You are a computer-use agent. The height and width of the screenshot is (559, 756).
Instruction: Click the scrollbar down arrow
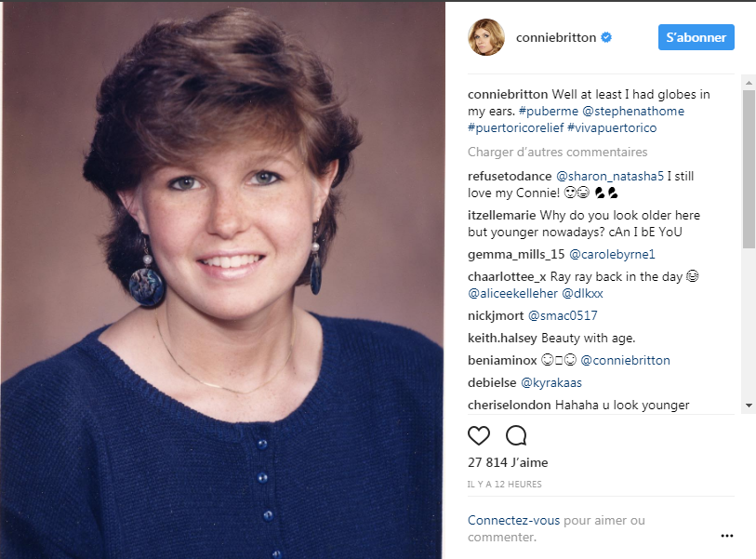(749, 406)
